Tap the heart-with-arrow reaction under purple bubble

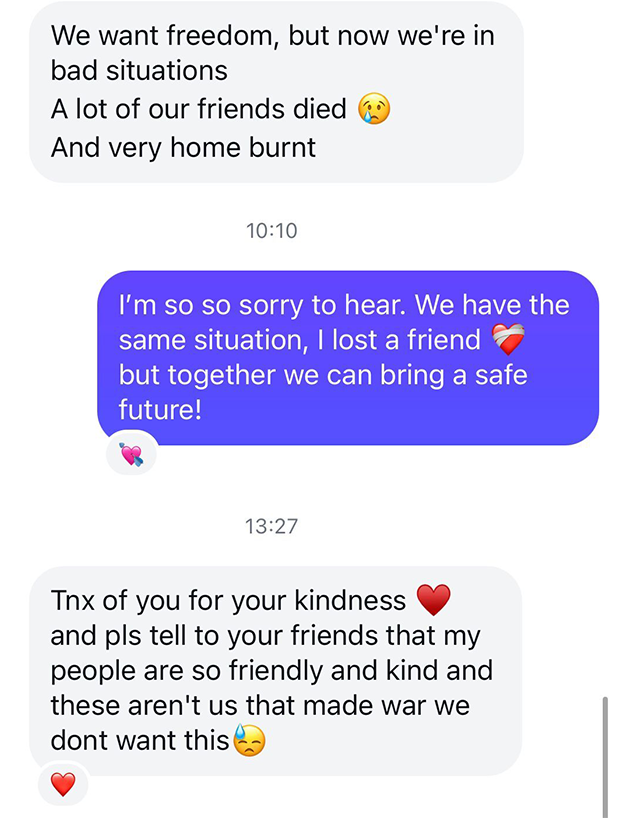click(131, 454)
